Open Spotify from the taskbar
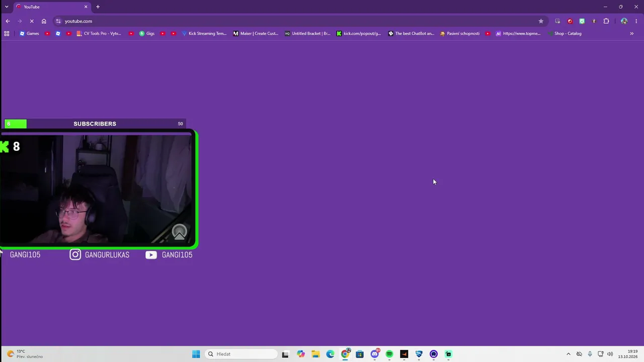The image size is (644, 362). 389,354
